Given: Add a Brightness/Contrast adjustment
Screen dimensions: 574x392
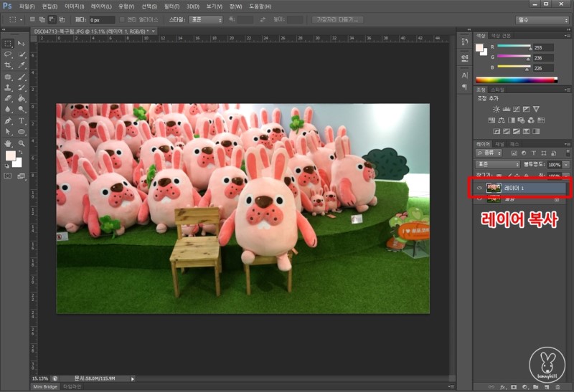Looking at the screenshot, I should 496,109.
